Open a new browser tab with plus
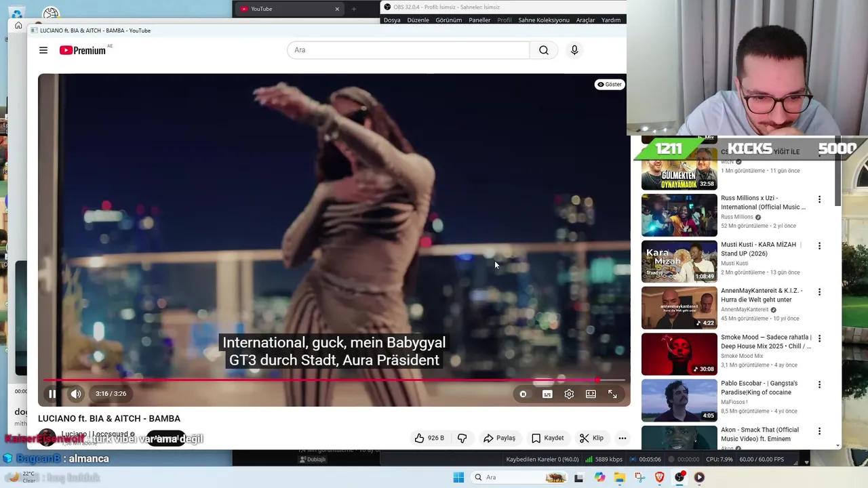The height and width of the screenshot is (488, 868). click(x=353, y=9)
